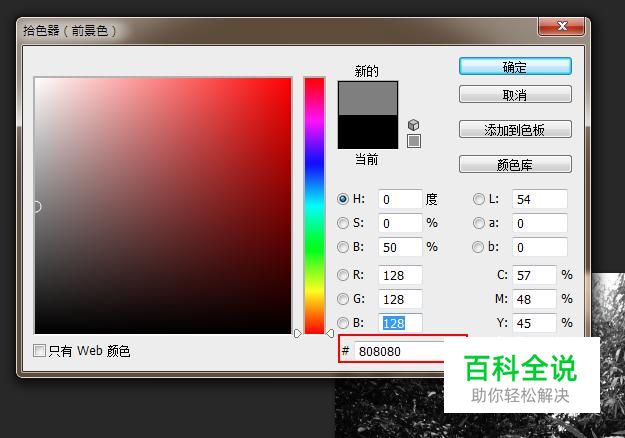Screen dimensions: 625x438
Task: Click the circular picker marker in color field
Action: (37, 206)
